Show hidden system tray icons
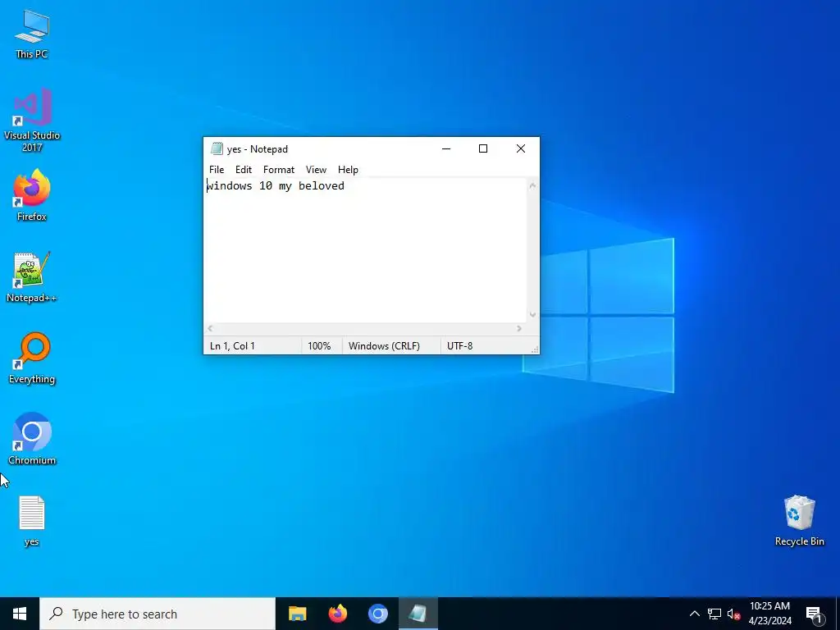The height and width of the screenshot is (630, 840). tap(694, 614)
